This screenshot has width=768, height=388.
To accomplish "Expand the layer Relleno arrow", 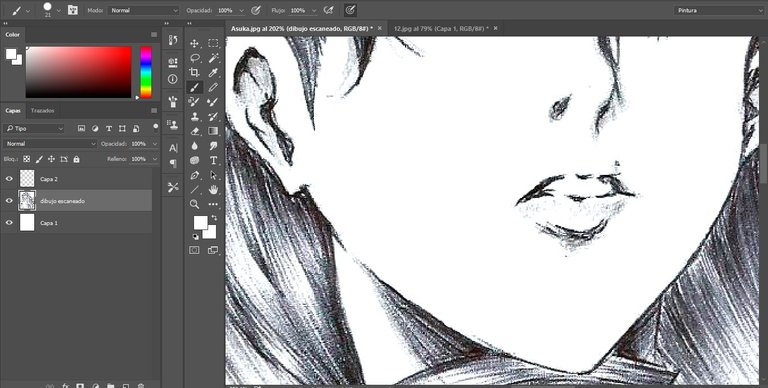I will (155, 159).
